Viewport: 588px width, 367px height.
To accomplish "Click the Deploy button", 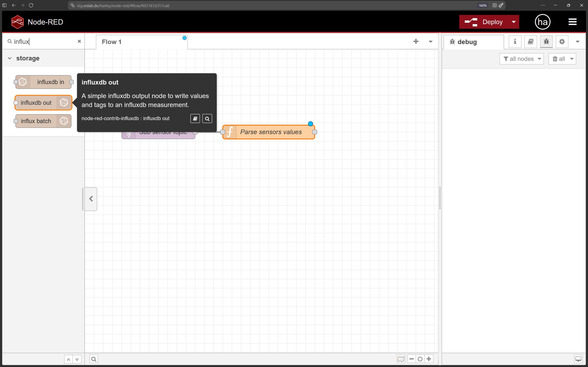I will 484,22.
